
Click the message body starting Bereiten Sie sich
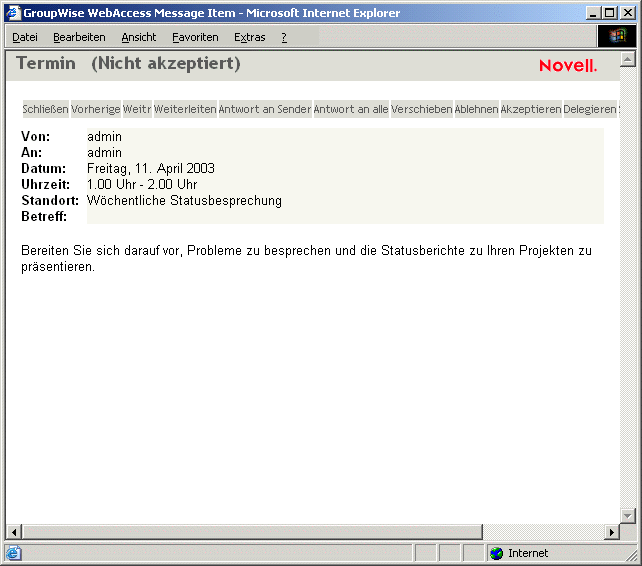pos(306,258)
